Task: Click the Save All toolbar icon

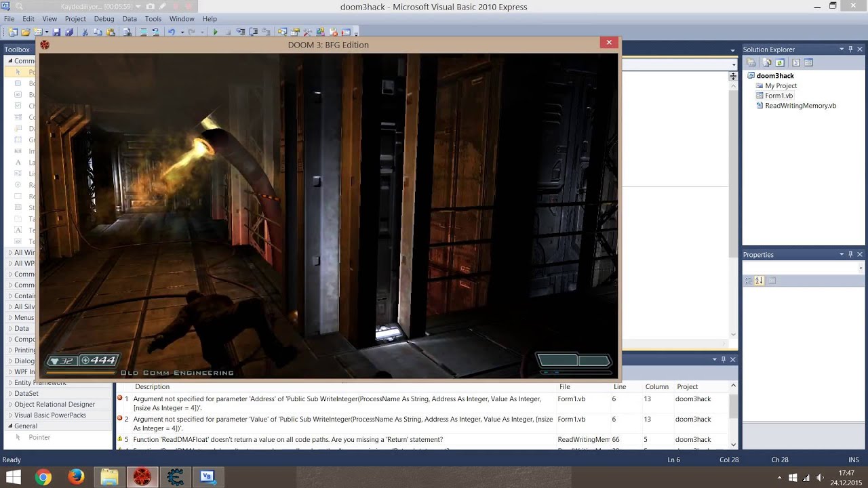Action: tap(68, 32)
